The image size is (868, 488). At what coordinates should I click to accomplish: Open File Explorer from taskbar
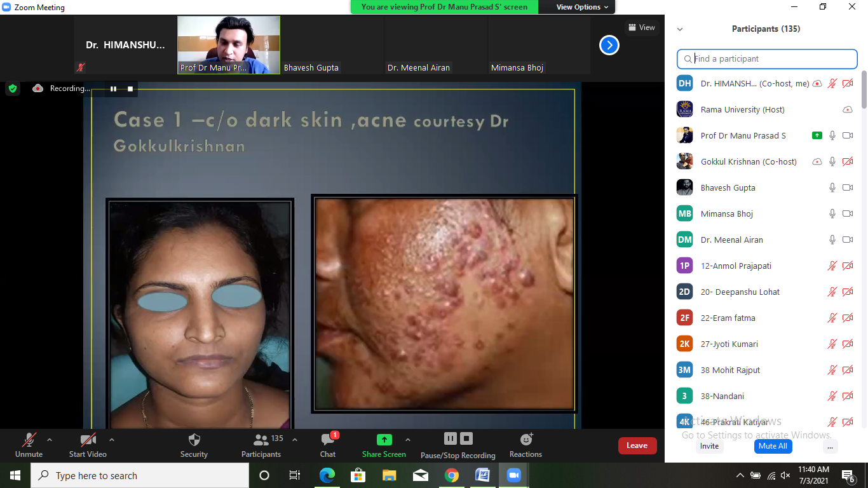389,475
